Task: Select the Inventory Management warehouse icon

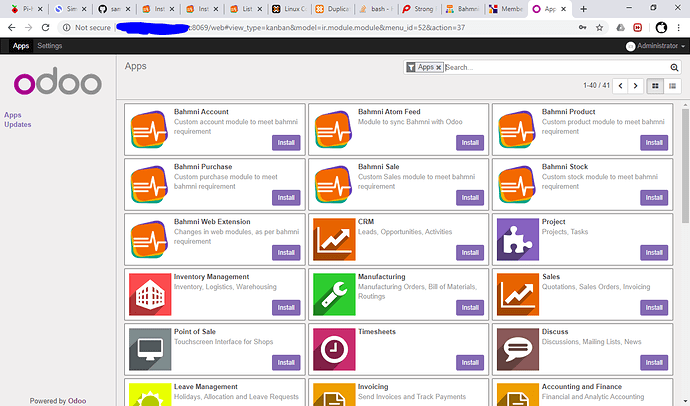Action: 150,294
